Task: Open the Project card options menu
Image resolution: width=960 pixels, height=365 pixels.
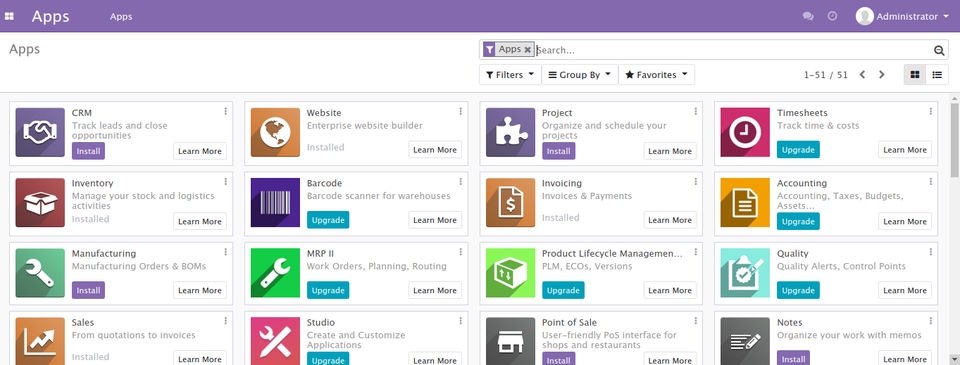Action: [696, 111]
